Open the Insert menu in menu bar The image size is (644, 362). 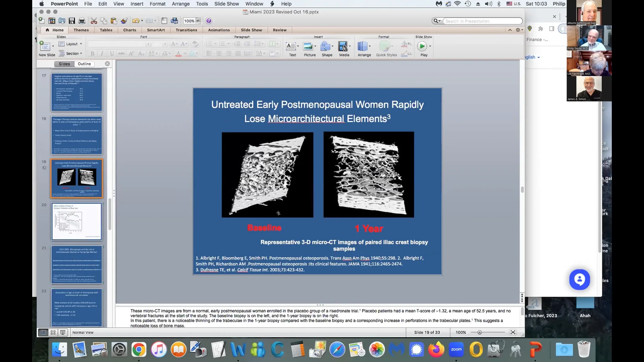(x=137, y=4)
